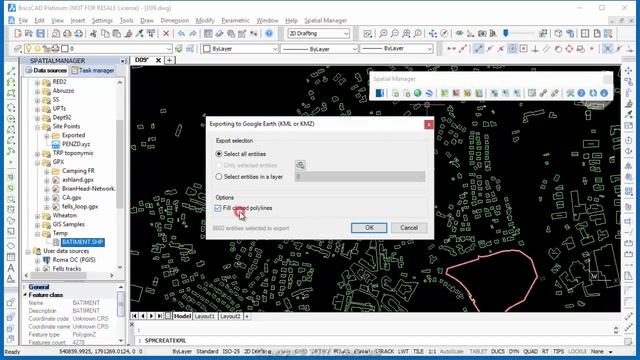Switch to the Layout1 tab
The image size is (640, 360).
tap(204, 316)
